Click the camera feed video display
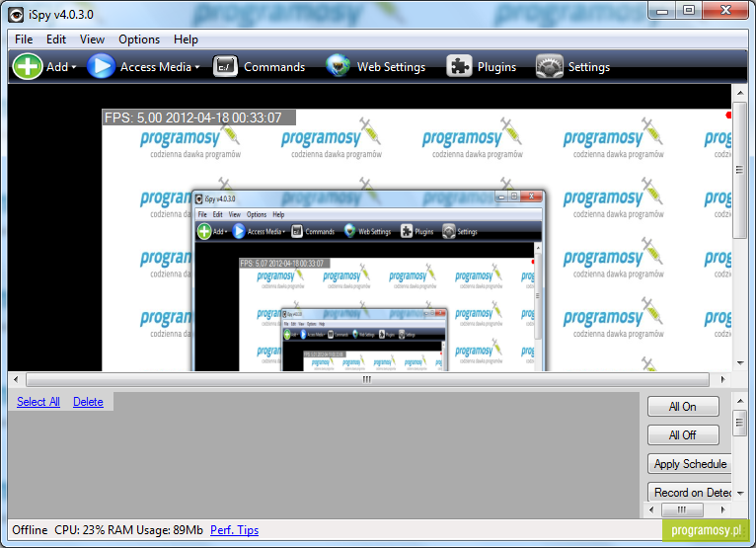The width and height of the screenshot is (756, 548). point(416,240)
